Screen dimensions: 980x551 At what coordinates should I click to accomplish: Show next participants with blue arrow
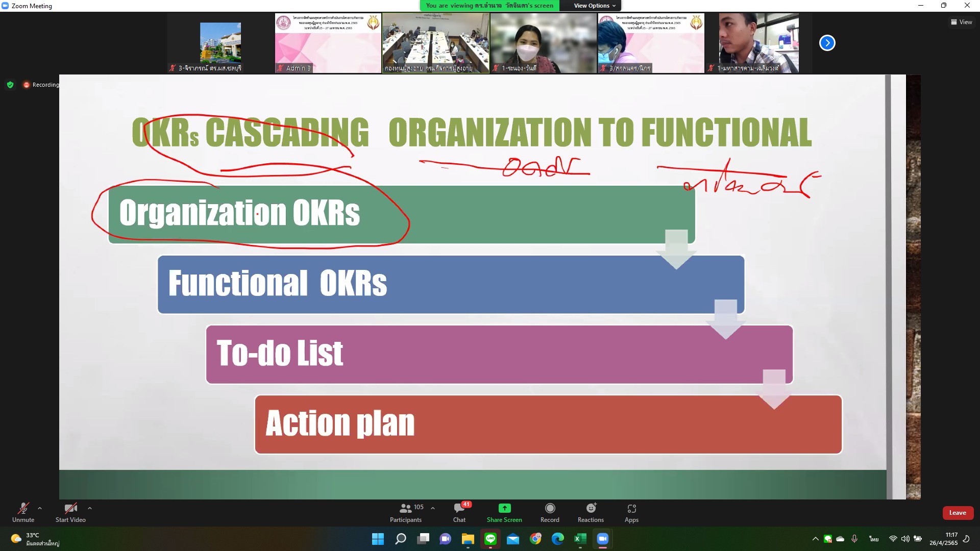[x=827, y=43]
